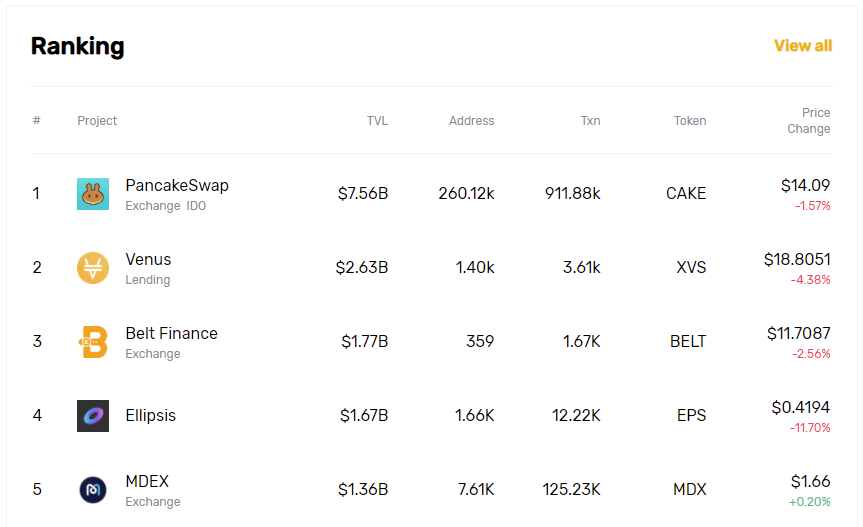Click the Ellipsis ring logo icon
The height and width of the screenshot is (527, 863).
tap(93, 416)
